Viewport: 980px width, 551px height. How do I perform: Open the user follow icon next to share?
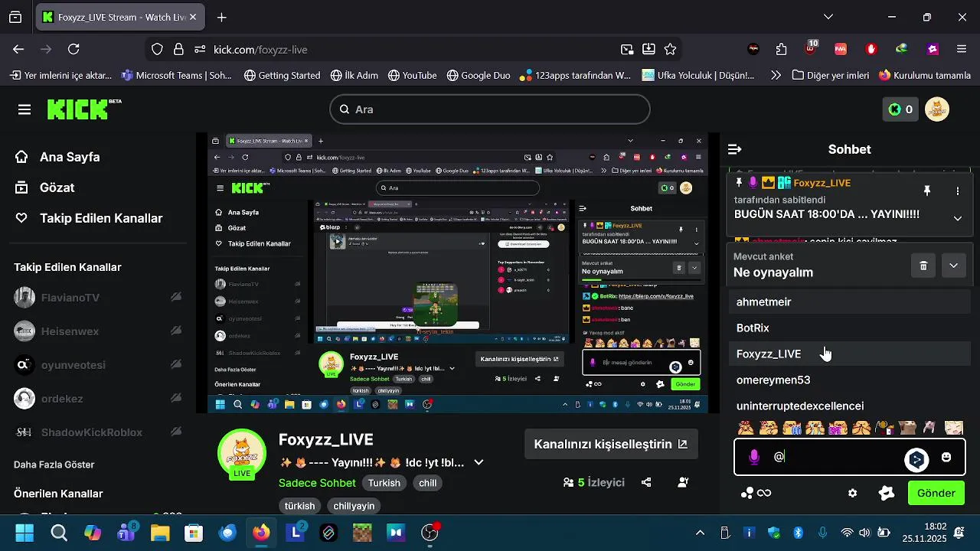pyautogui.click(x=683, y=482)
